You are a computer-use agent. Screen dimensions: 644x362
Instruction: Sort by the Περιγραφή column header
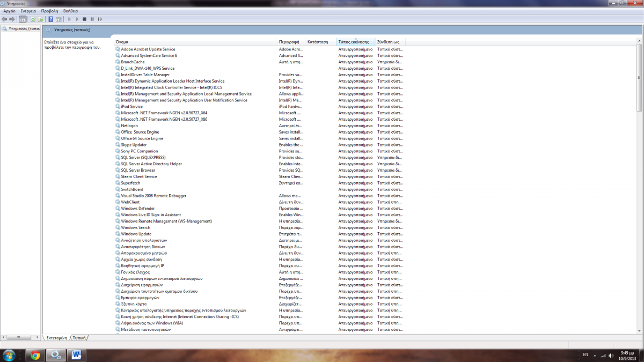pyautogui.click(x=291, y=41)
